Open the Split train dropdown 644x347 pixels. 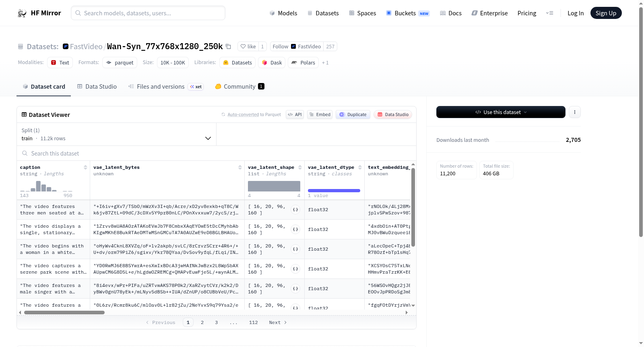[x=116, y=134]
